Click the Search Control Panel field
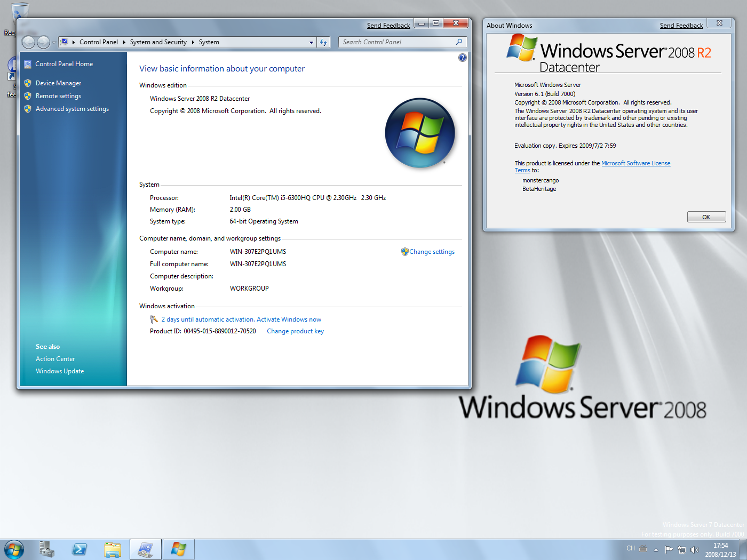 tap(398, 42)
